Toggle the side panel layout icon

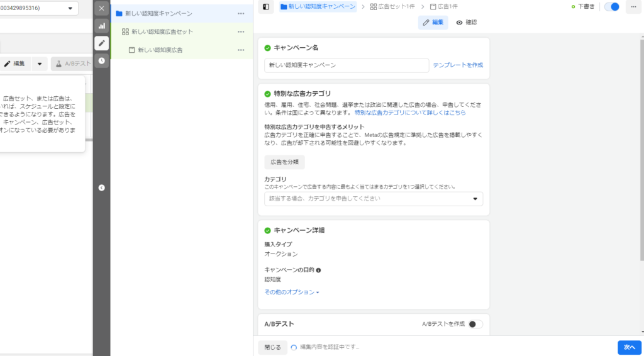[266, 7]
